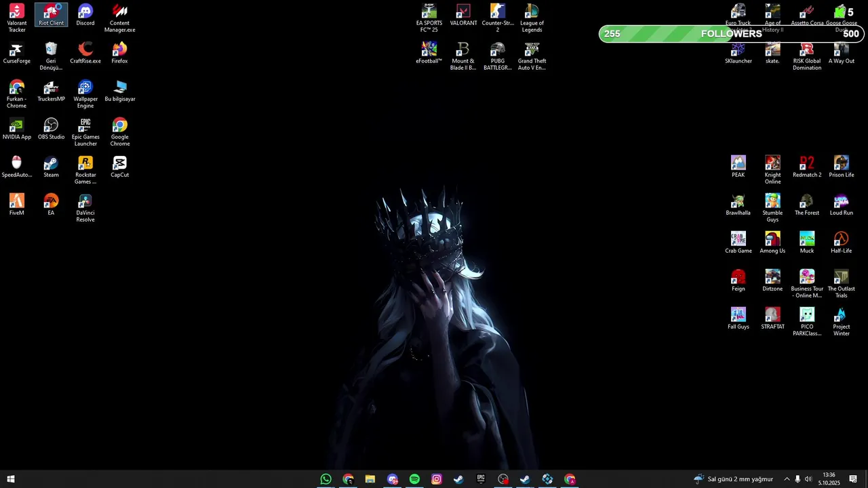Select OBS Studio desktop shortcut

[51, 129]
